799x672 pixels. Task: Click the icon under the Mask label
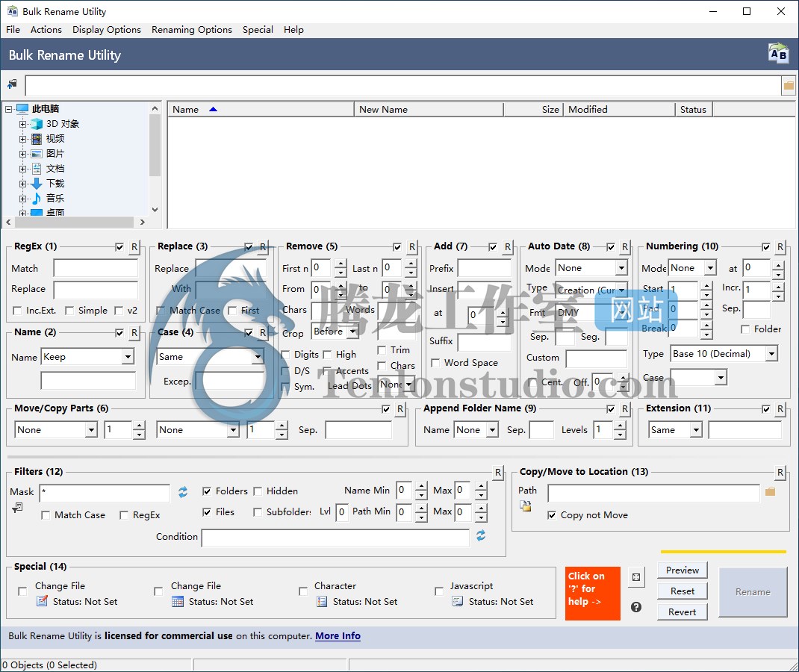pyautogui.click(x=17, y=508)
